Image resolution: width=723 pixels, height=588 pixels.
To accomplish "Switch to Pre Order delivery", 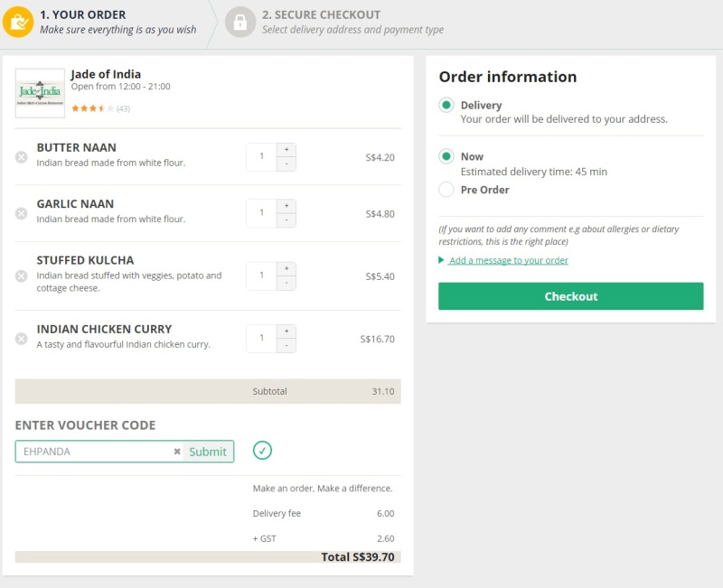I will 447,190.
